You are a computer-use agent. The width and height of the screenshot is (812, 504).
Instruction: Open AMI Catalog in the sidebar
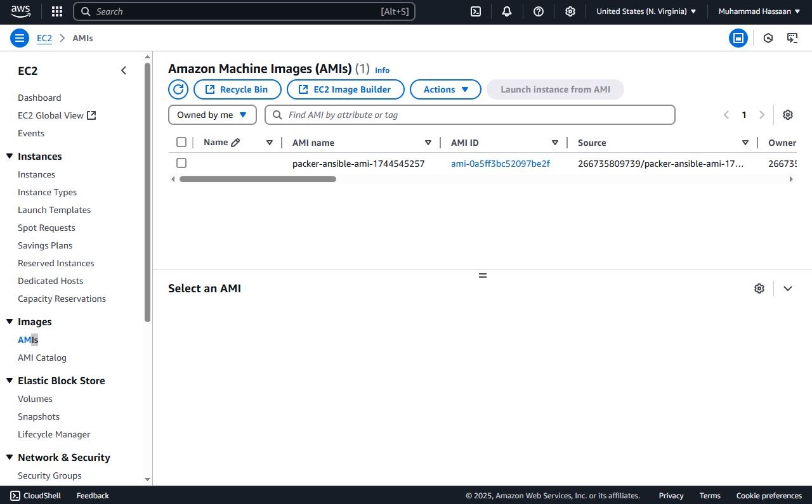(x=42, y=358)
